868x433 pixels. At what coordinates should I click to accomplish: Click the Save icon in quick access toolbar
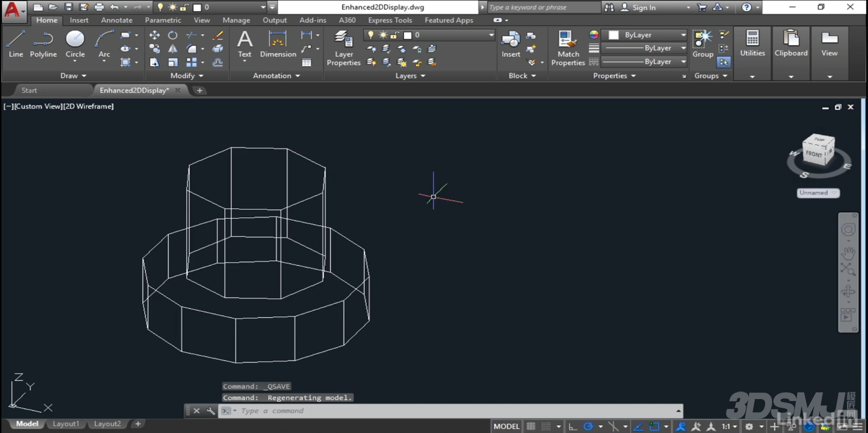pos(68,7)
